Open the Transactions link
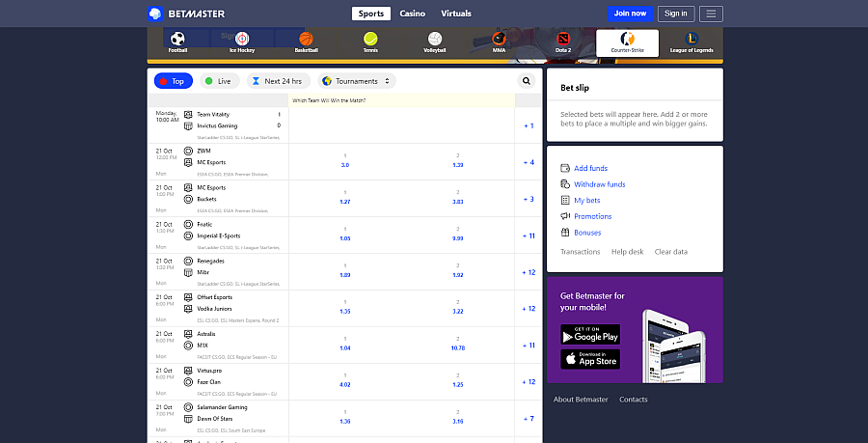 click(x=581, y=251)
